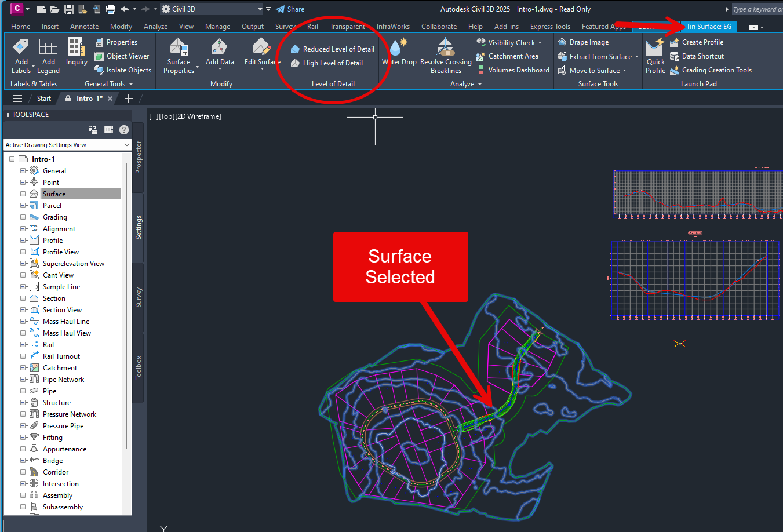This screenshot has height=532, width=783.
Task: Expand the Pipe Network tree node
Action: [23, 380]
